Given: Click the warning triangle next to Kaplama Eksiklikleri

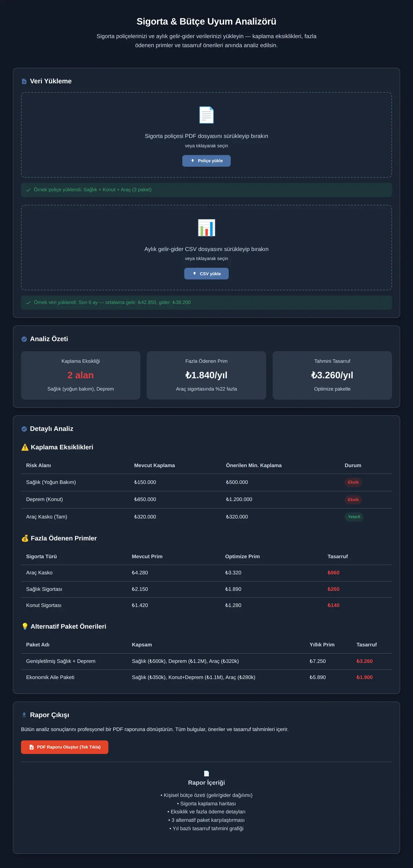Looking at the screenshot, I should [25, 447].
